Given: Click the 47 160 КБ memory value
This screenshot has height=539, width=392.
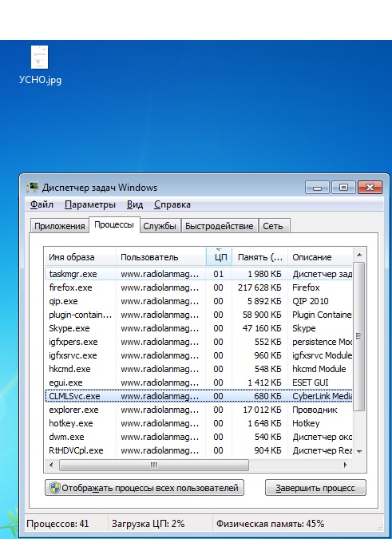Looking at the screenshot, I should pyautogui.click(x=262, y=328).
